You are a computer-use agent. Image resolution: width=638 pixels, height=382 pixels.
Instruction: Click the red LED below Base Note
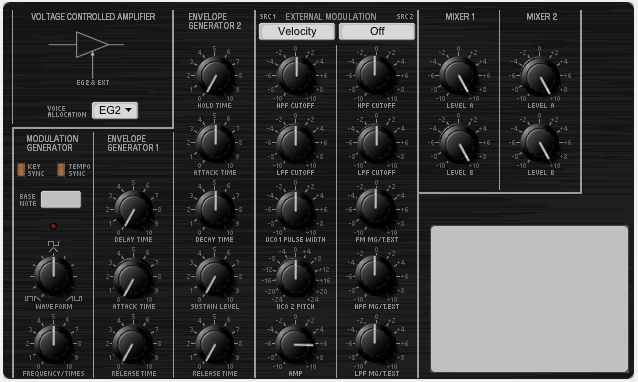53,227
